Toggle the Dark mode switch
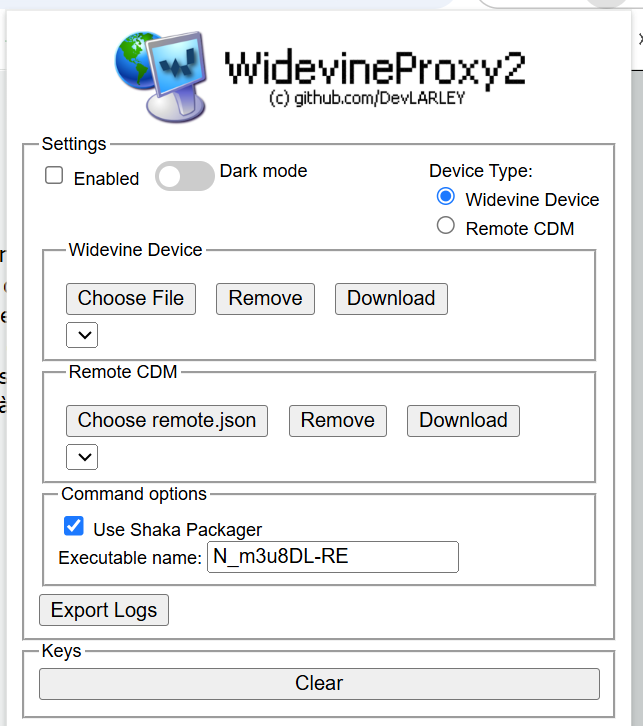Viewport: 643px width, 726px height. click(185, 176)
